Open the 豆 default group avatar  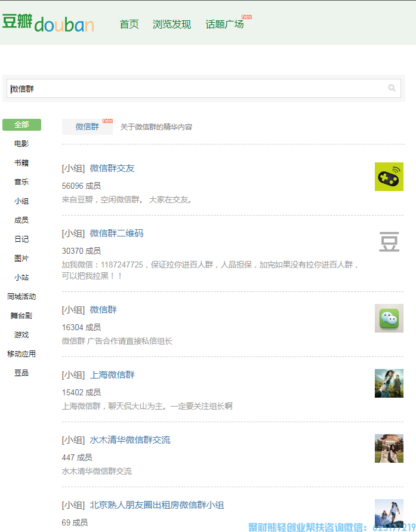coord(389,242)
